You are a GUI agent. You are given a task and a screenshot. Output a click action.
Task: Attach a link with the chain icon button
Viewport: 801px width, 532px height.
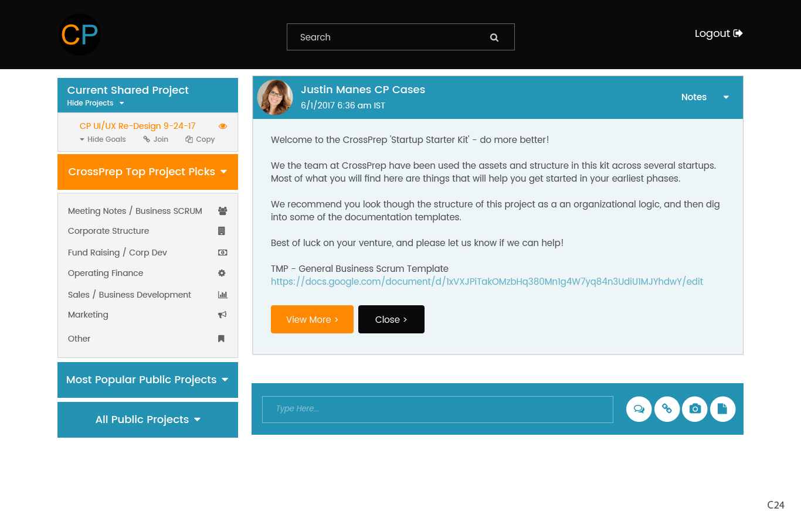click(x=667, y=409)
